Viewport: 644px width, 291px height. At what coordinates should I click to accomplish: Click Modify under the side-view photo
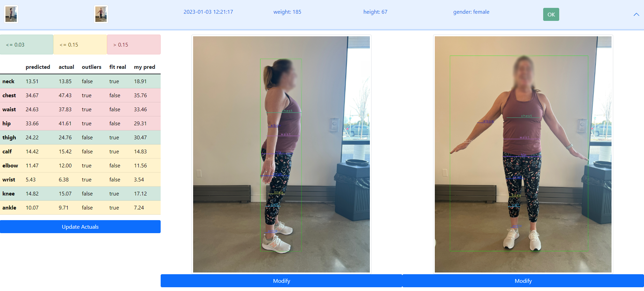click(x=281, y=281)
